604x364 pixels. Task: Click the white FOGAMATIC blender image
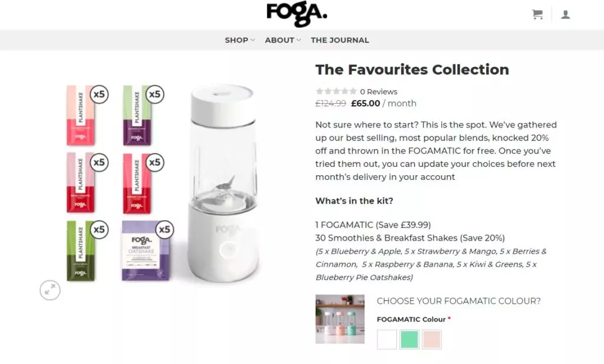[x=224, y=183]
